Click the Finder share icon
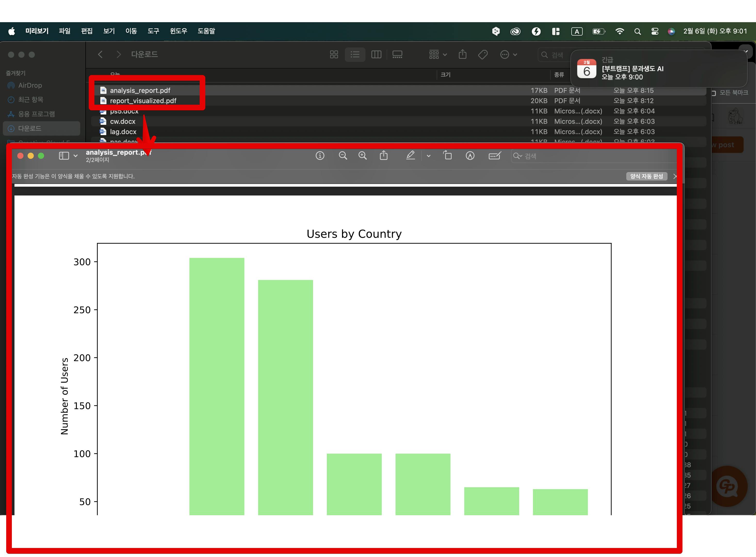Screen dimensions: 756x557 [x=463, y=54]
